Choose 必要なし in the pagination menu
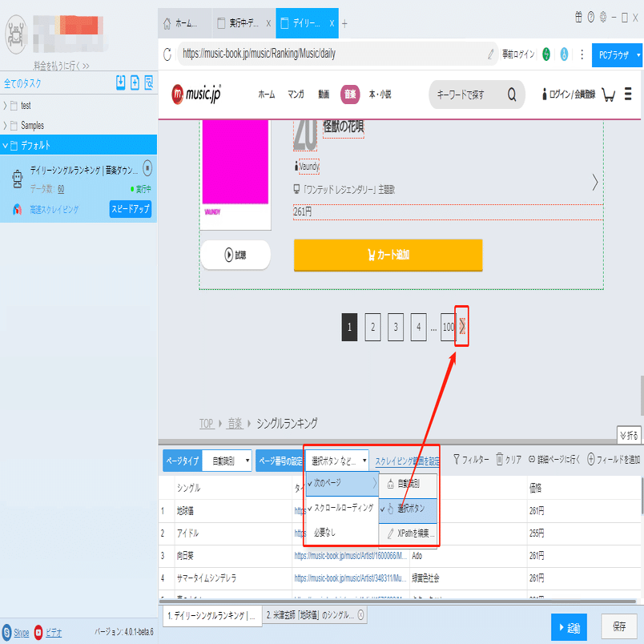The width and height of the screenshot is (644, 644). (342, 533)
